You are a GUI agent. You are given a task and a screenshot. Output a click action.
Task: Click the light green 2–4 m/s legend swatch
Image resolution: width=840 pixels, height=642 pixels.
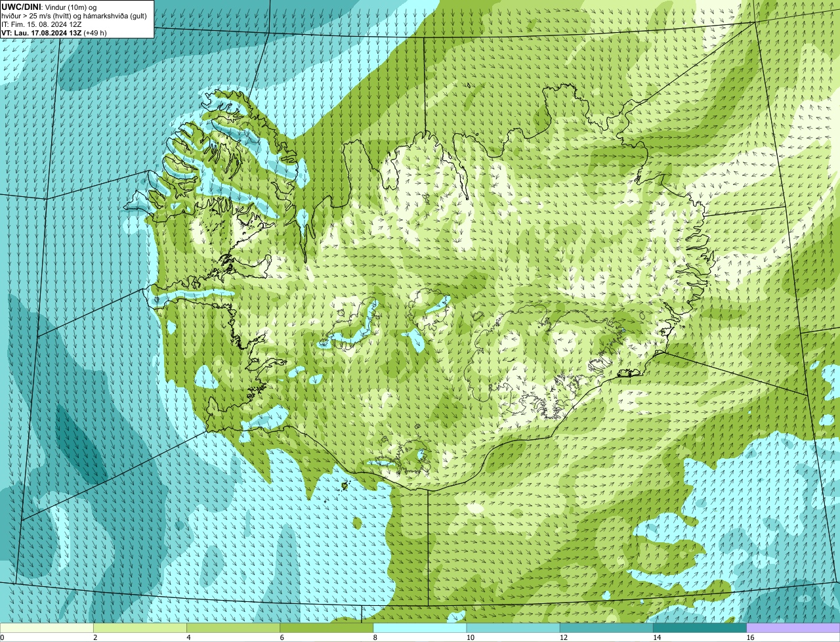[140, 628]
